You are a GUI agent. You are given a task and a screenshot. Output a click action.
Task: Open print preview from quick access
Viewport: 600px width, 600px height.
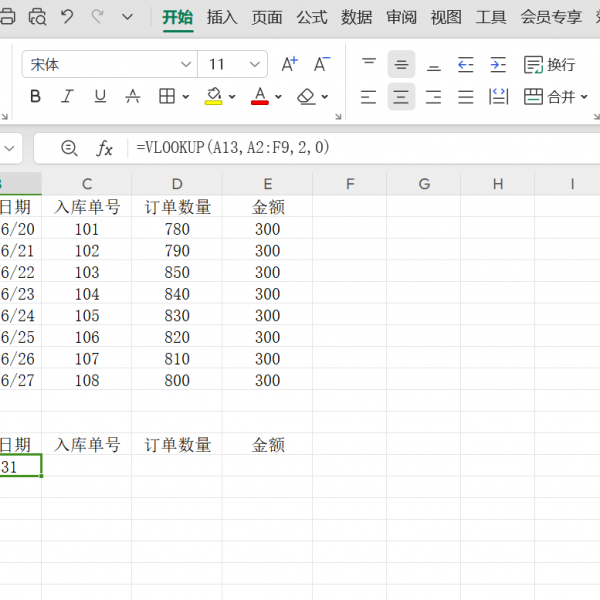[x=37, y=17]
